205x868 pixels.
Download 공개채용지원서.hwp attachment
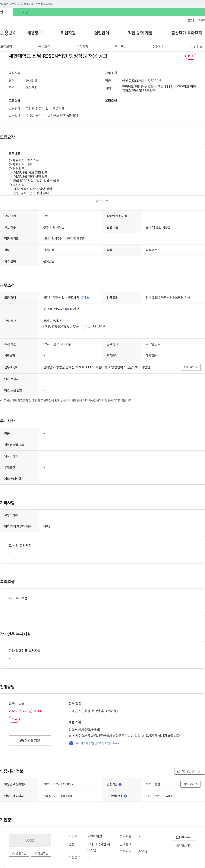(x=96, y=743)
